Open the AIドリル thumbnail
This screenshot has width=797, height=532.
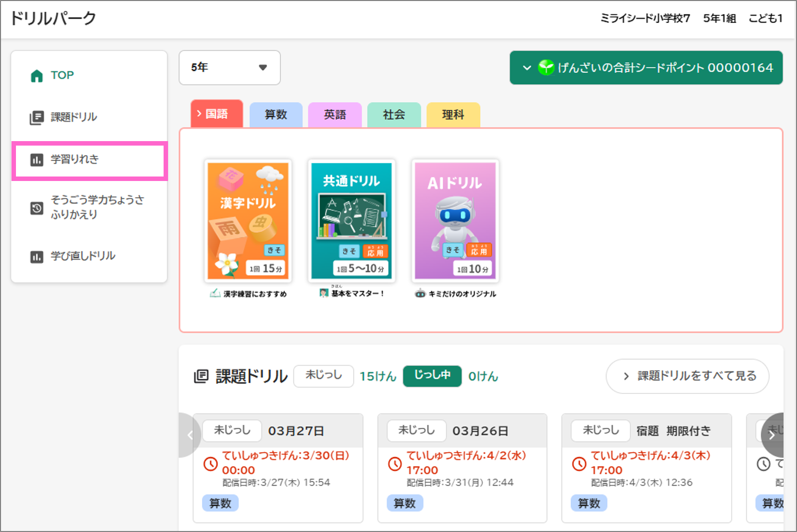pyautogui.click(x=455, y=221)
